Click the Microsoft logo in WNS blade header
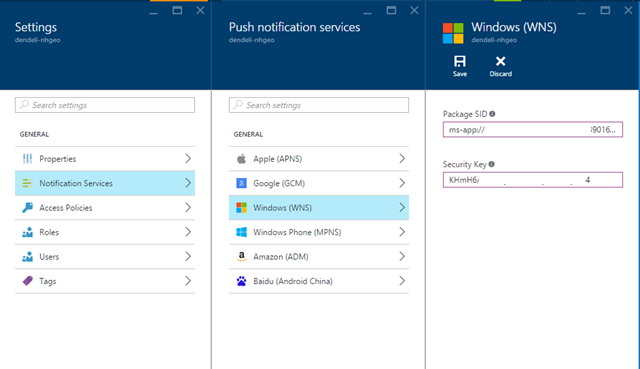The image size is (640, 369). coord(453,33)
